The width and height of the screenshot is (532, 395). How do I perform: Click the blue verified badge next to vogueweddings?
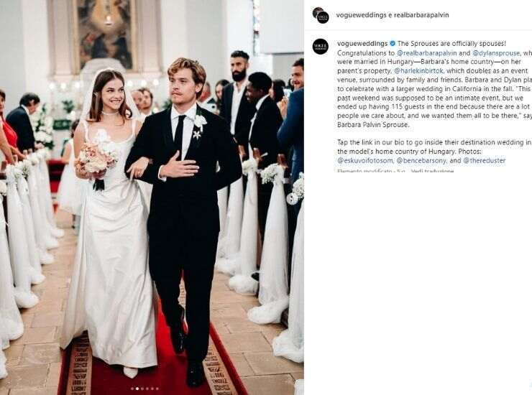tap(393, 43)
